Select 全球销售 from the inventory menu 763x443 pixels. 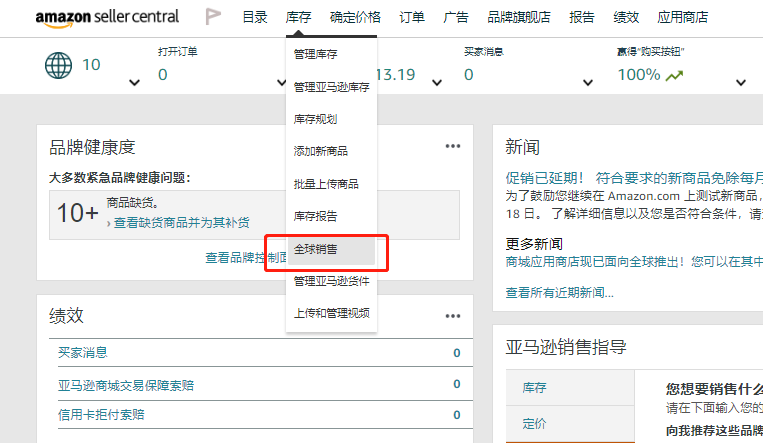tap(315, 249)
